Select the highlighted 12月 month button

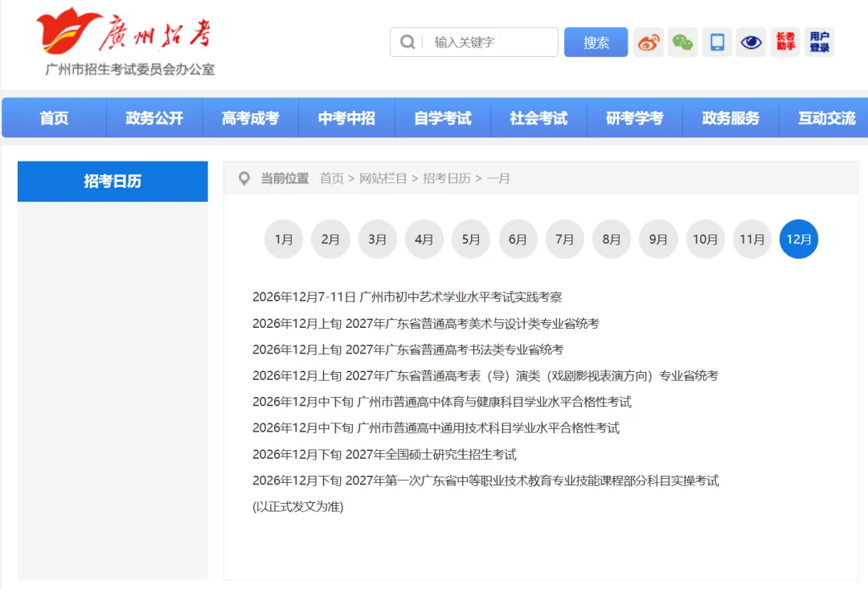point(799,239)
